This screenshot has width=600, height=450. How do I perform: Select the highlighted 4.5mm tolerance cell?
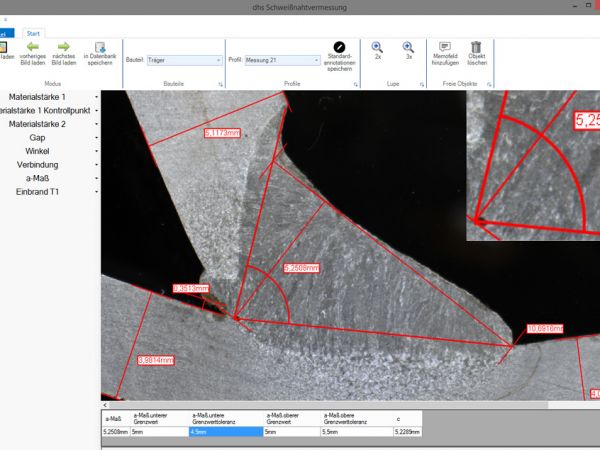(x=226, y=432)
